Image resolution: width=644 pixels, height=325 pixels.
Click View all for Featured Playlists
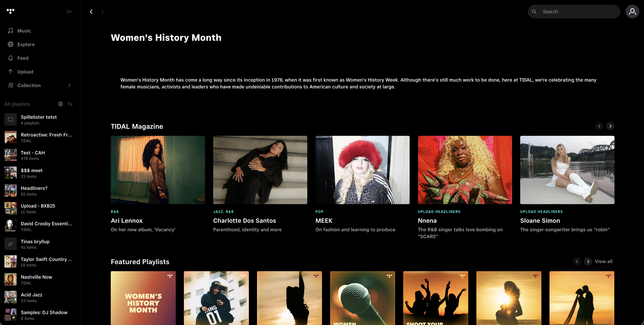604,261
